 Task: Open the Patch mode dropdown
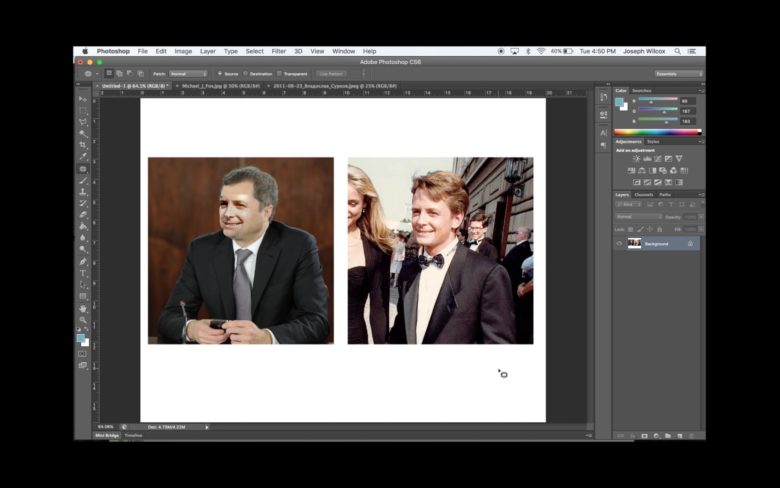188,73
